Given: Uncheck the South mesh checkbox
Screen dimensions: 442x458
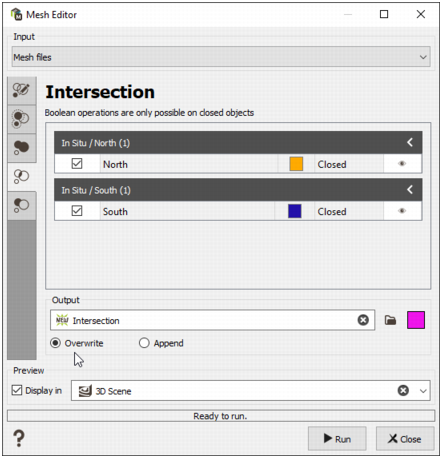Looking at the screenshot, I should click(x=77, y=211).
